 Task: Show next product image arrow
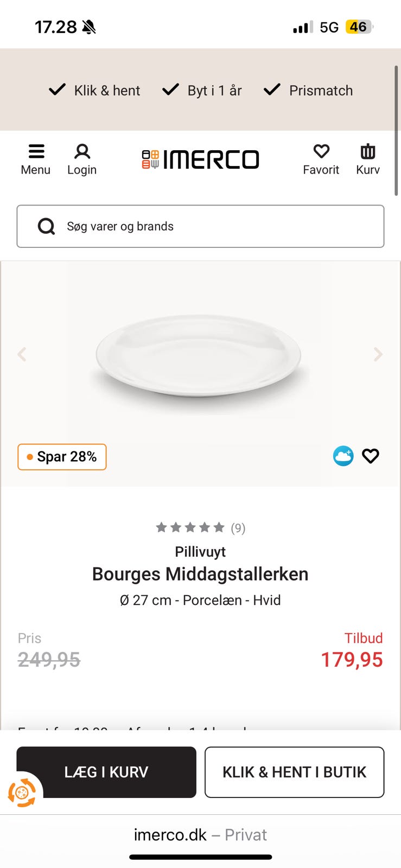(x=378, y=355)
